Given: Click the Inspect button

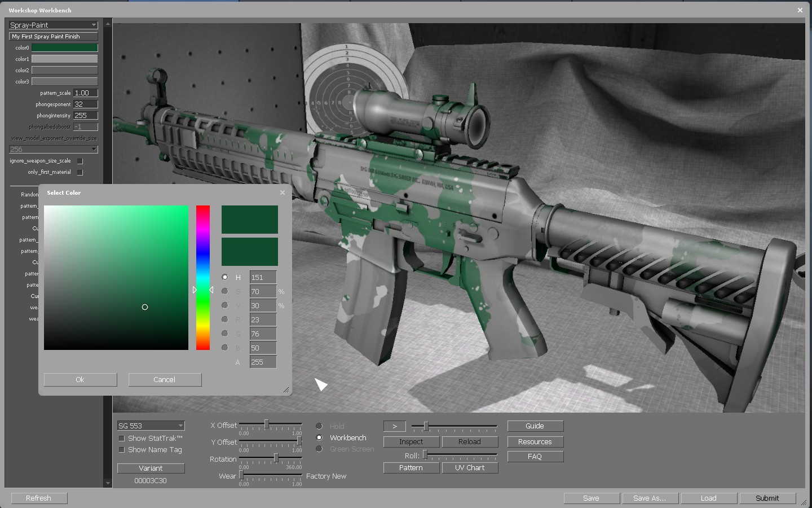Looking at the screenshot, I should pos(411,442).
